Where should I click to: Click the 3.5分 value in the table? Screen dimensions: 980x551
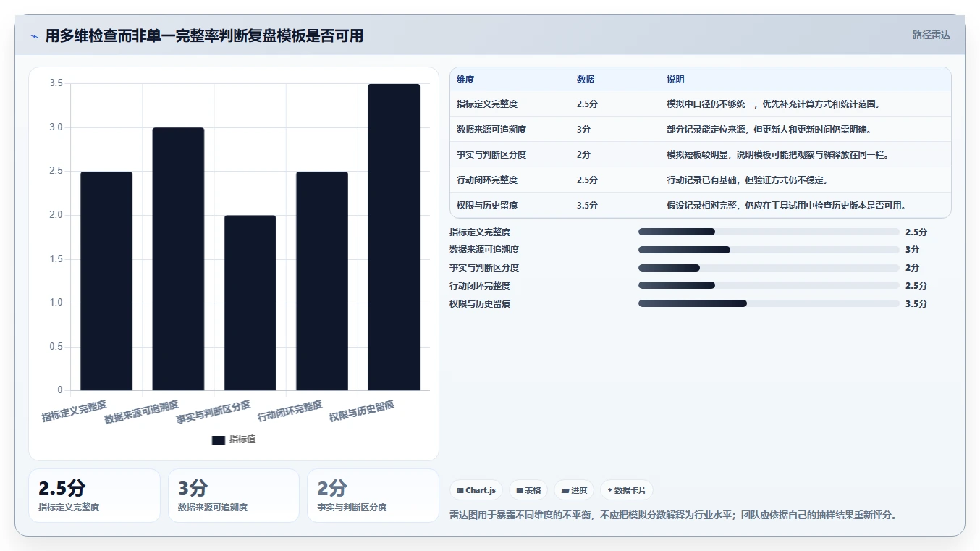tap(587, 206)
